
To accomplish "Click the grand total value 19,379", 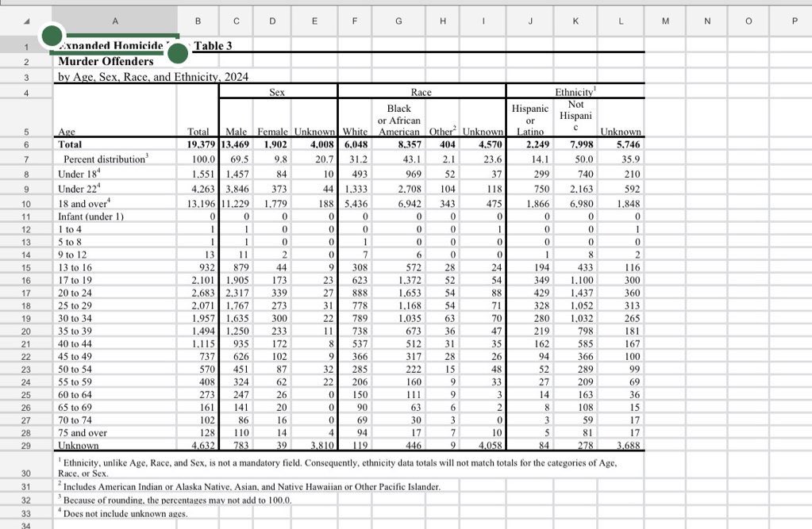I will 201,144.
